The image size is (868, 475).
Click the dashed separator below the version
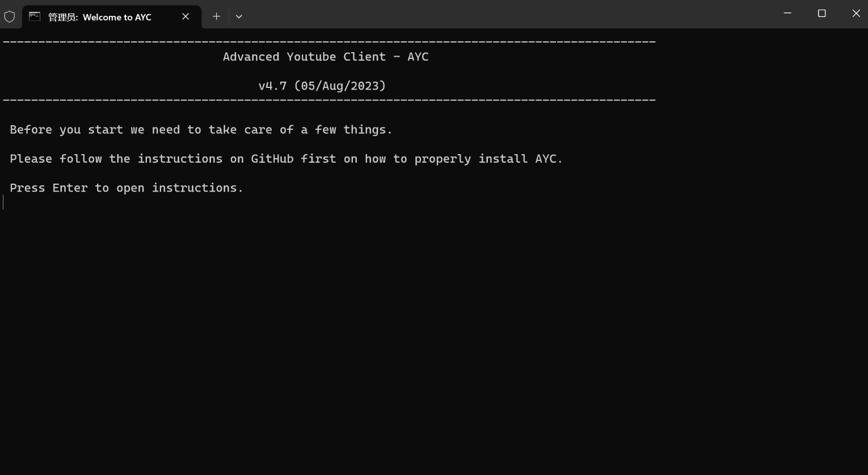click(330, 100)
